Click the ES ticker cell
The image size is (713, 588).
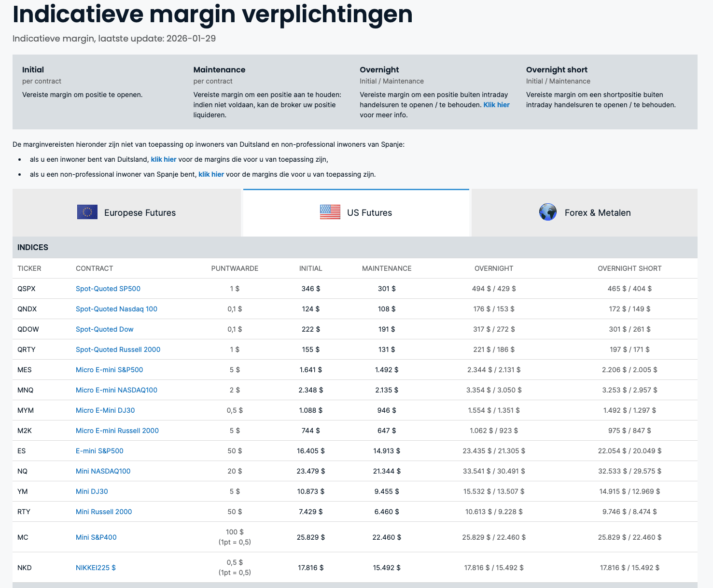(22, 451)
